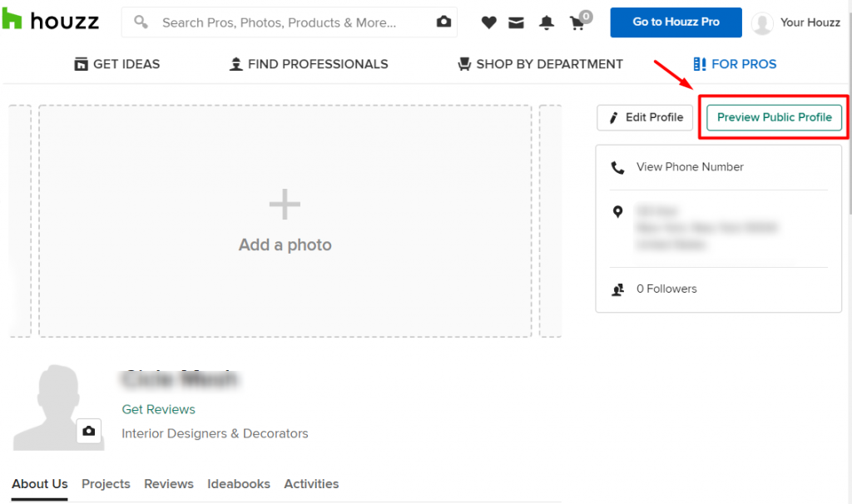
Task: Click Go to Houzz Pro
Action: pyautogui.click(x=675, y=22)
